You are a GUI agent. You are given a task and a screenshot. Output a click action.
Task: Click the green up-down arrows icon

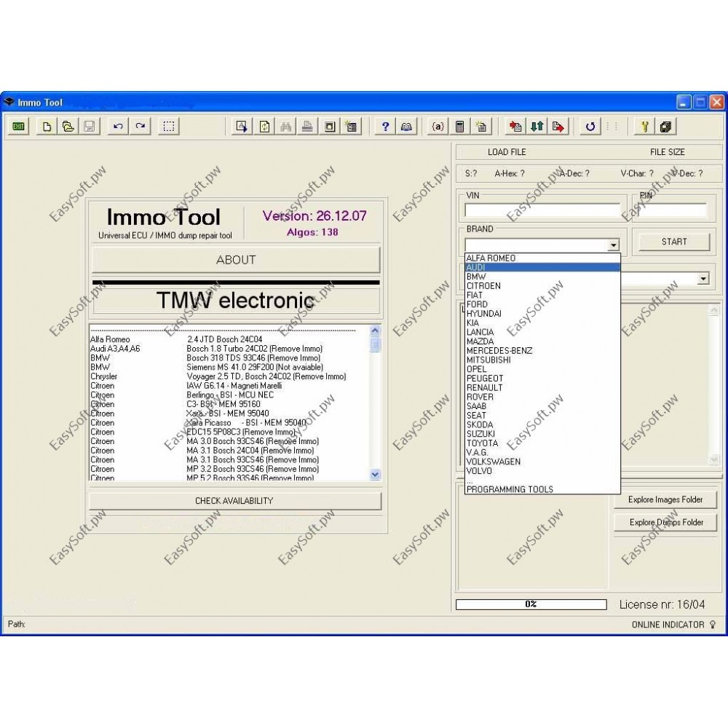pos(537,126)
